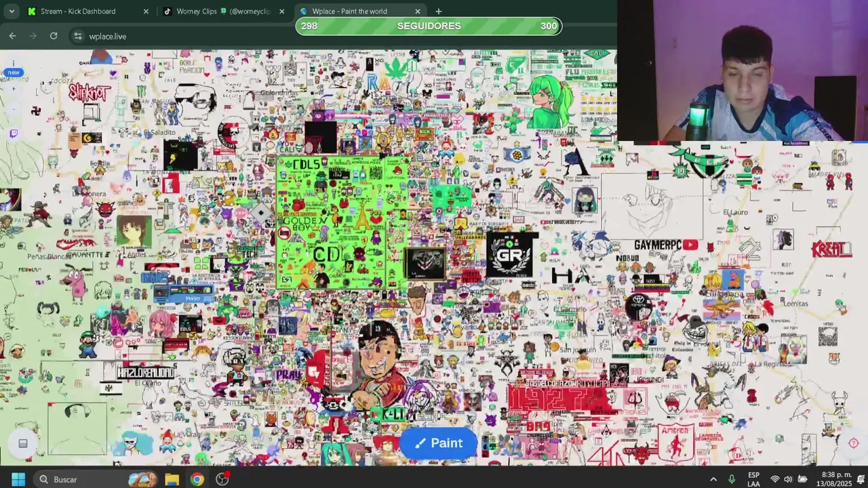The width and height of the screenshot is (868, 488).
Task: Zoom in with the plus button
Action: point(13,89)
